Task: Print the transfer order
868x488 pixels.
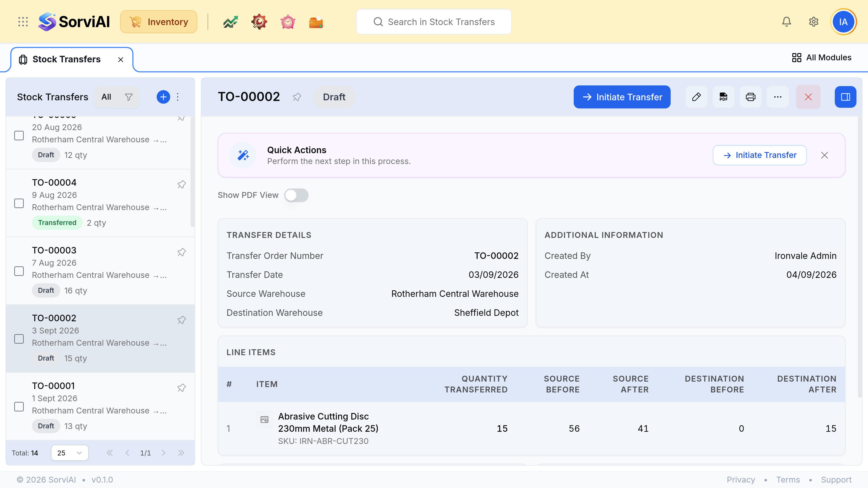Action: click(751, 97)
